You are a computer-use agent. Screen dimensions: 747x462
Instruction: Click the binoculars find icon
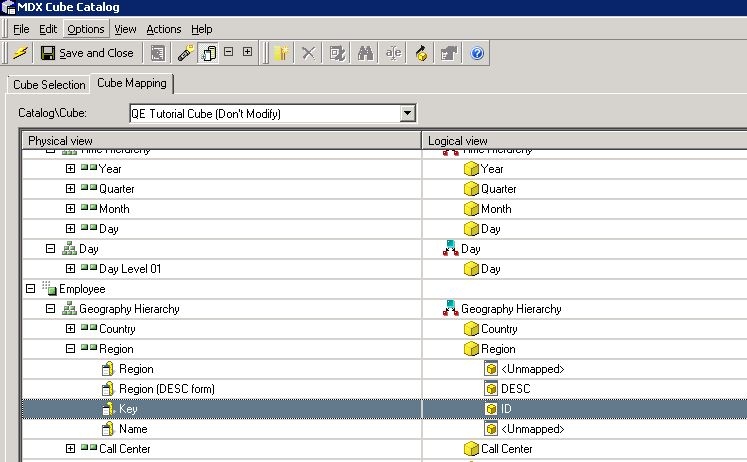(x=364, y=53)
